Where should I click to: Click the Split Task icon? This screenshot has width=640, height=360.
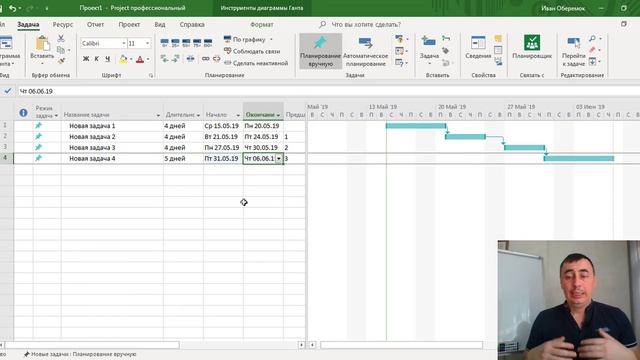pyautogui.click(x=191, y=59)
